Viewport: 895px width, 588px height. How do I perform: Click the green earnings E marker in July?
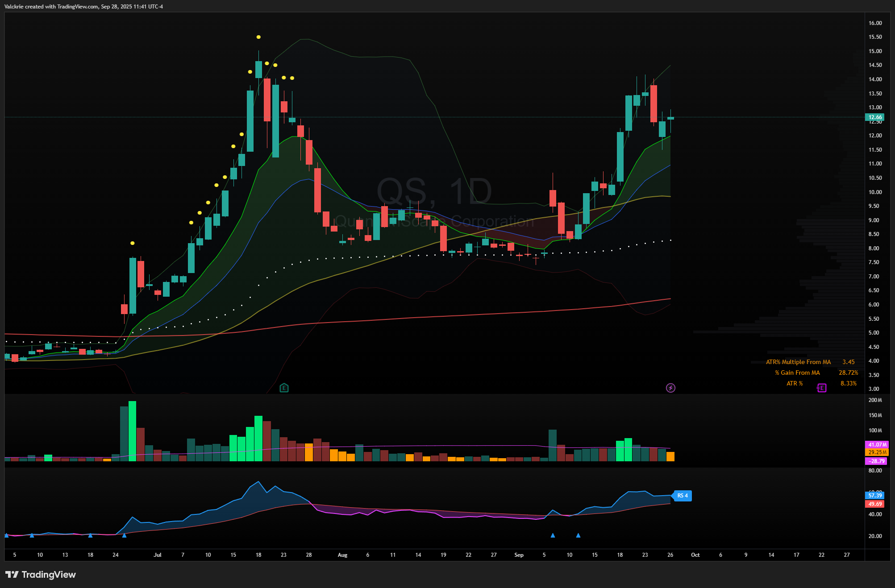click(x=284, y=388)
